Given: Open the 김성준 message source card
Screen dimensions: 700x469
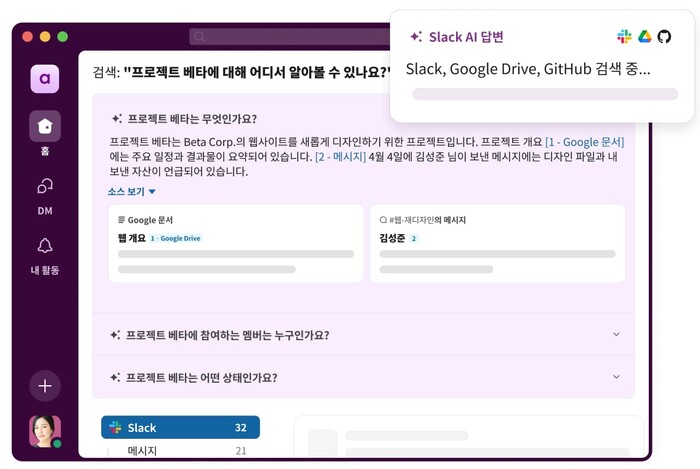Looking at the screenshot, I should (x=497, y=244).
